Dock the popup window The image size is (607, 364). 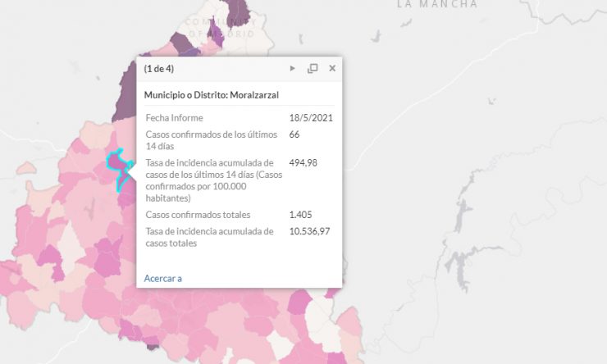pyautogui.click(x=313, y=69)
